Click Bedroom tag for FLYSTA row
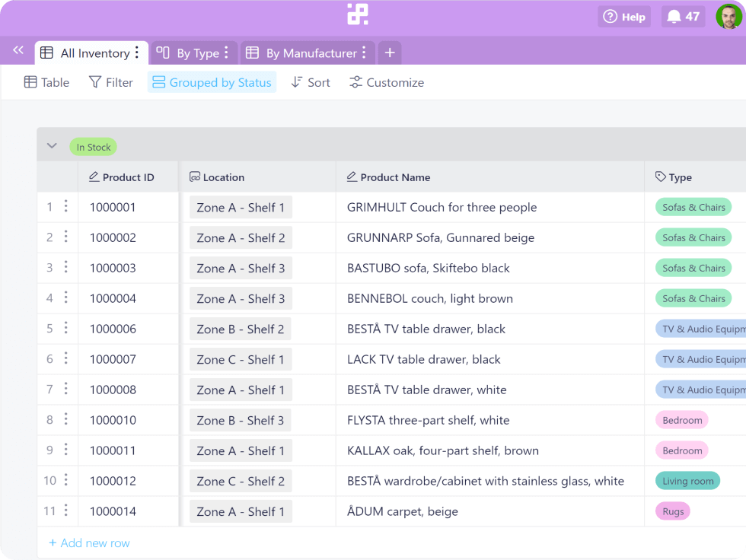The image size is (746, 560). click(x=682, y=420)
